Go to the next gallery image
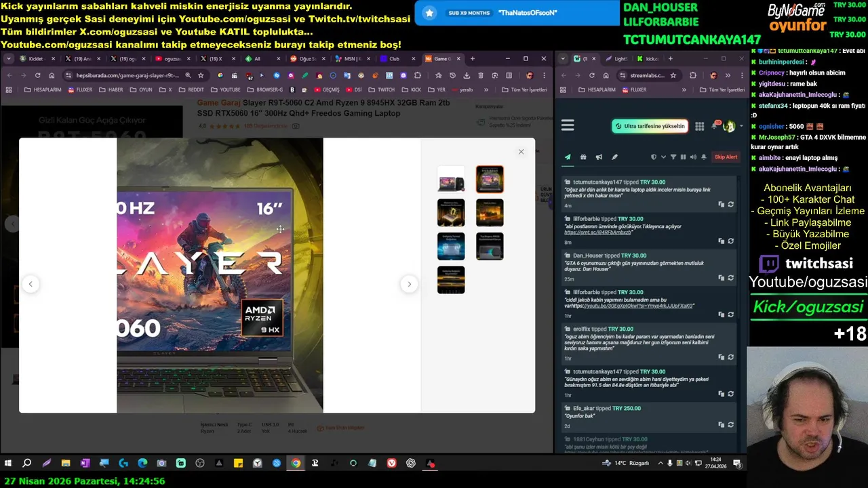The height and width of the screenshot is (488, 868). 409,284
